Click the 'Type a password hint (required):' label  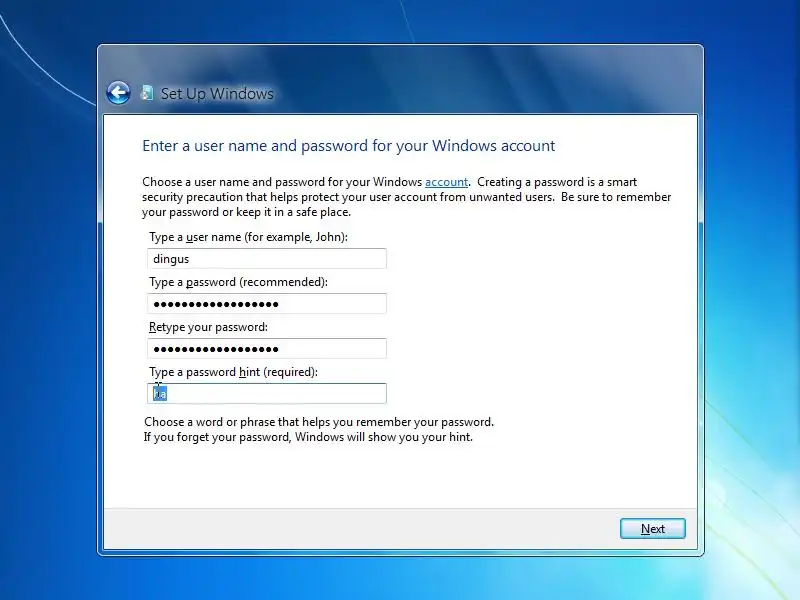(233, 372)
